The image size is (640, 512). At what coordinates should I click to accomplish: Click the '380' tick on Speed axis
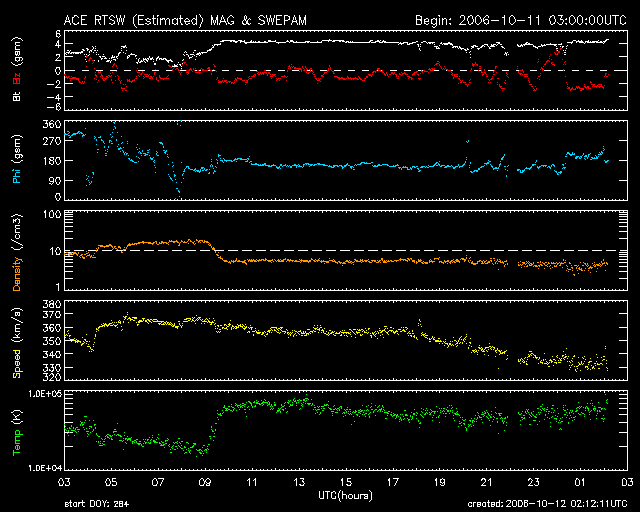click(52, 304)
